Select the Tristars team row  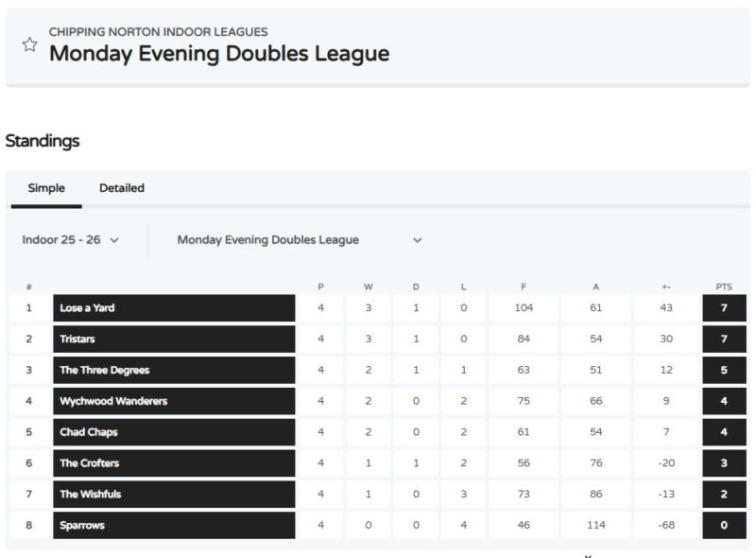[x=174, y=340]
